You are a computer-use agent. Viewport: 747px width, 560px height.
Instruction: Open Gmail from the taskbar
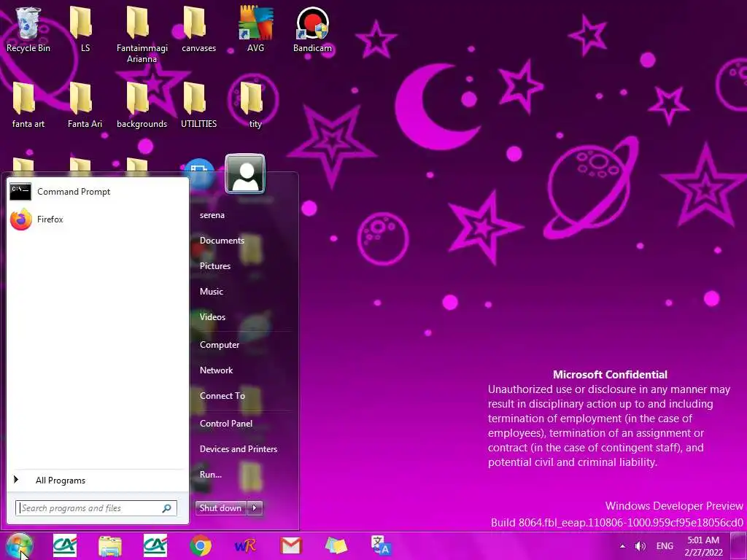290,546
